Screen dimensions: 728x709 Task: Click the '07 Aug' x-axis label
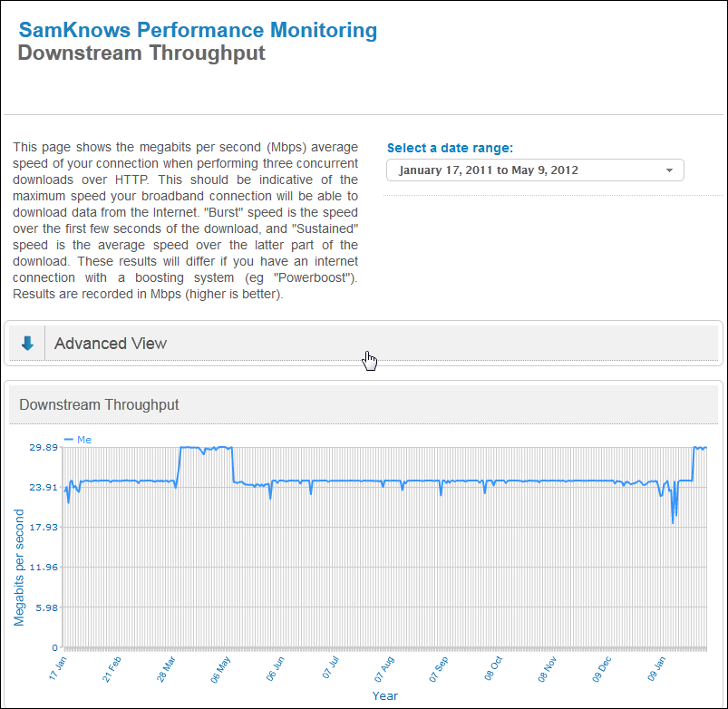point(384,669)
